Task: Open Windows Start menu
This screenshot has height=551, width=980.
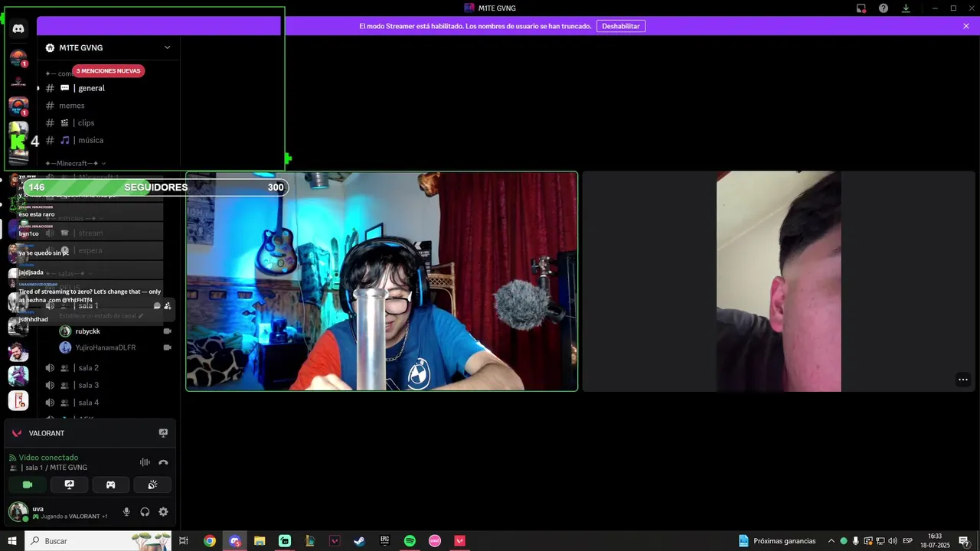Action: pyautogui.click(x=11, y=541)
